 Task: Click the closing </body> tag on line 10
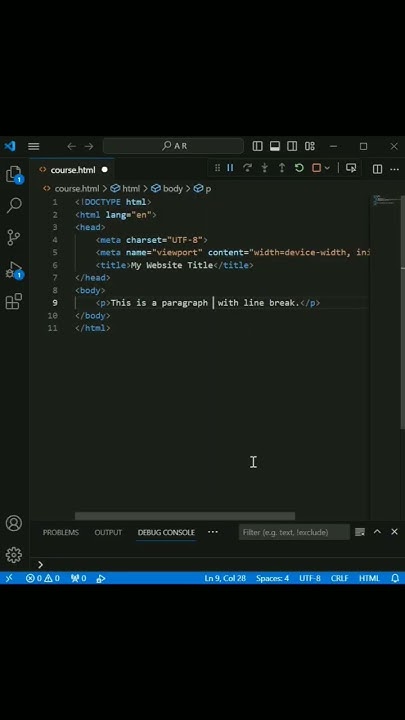click(x=93, y=315)
